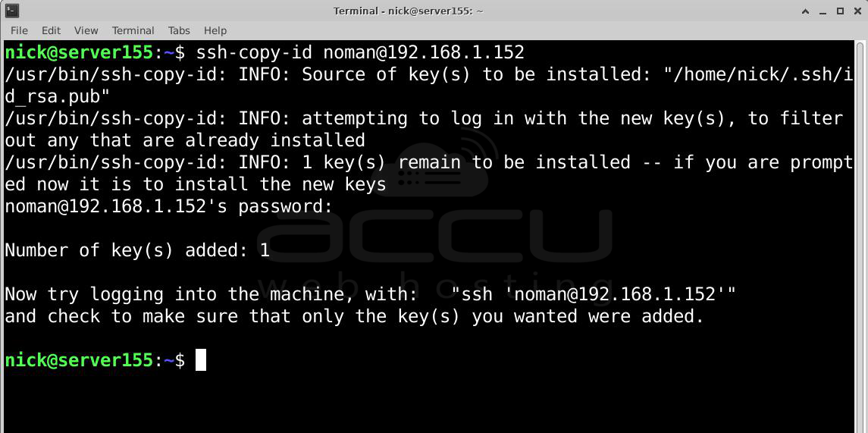Minimize the Terminal window
The image size is (868, 433).
[823, 11]
